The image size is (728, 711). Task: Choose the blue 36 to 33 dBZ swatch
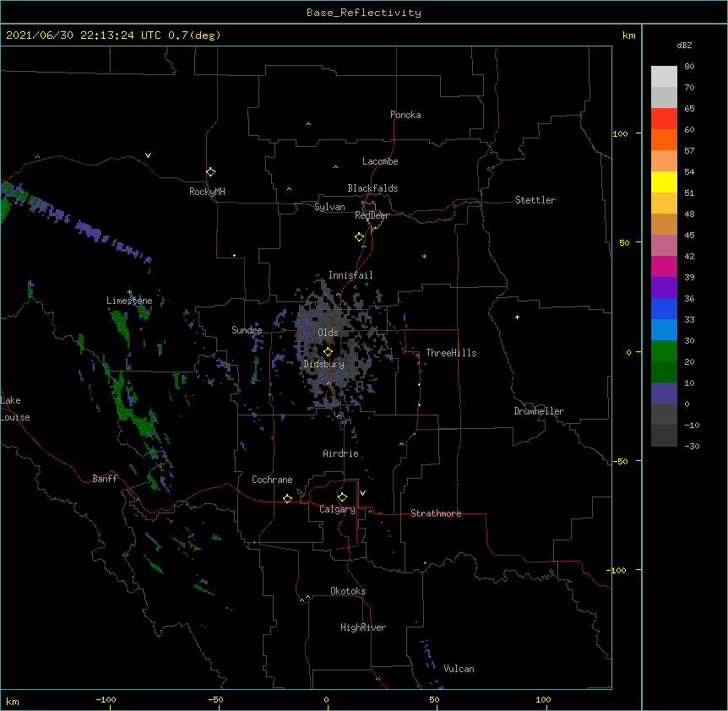[664, 308]
